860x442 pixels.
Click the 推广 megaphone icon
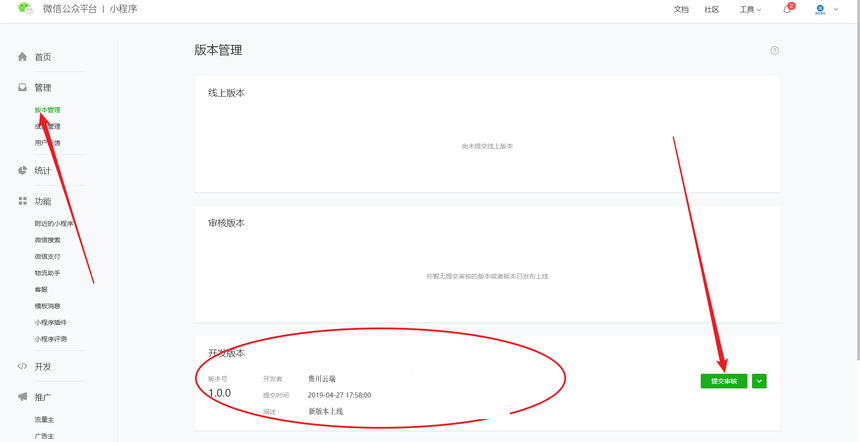(x=22, y=396)
